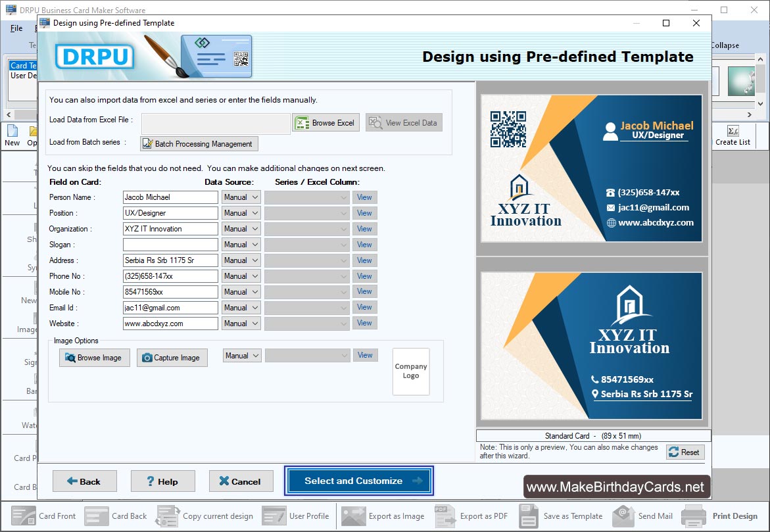Click scroll-down arrow in main window template panel

pos(761,104)
